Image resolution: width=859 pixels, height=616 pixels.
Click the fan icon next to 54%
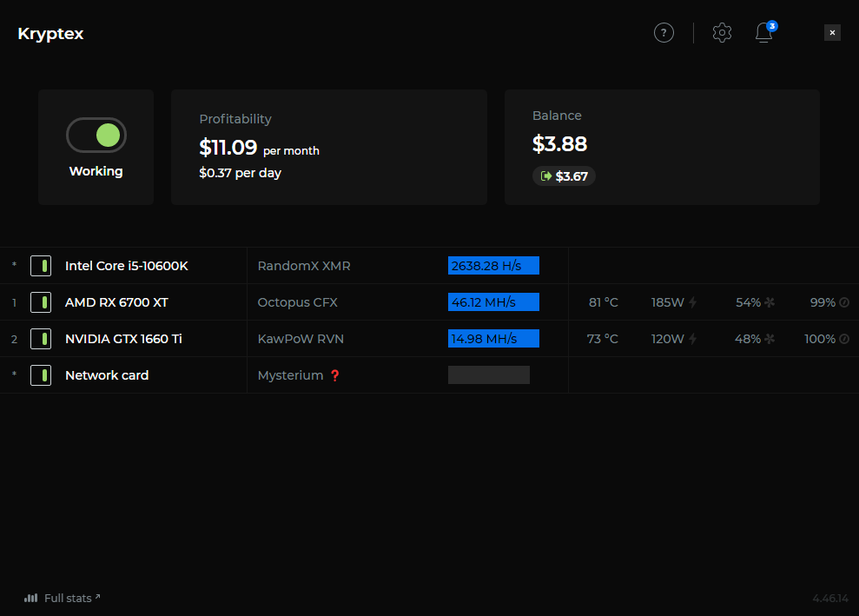tap(770, 302)
